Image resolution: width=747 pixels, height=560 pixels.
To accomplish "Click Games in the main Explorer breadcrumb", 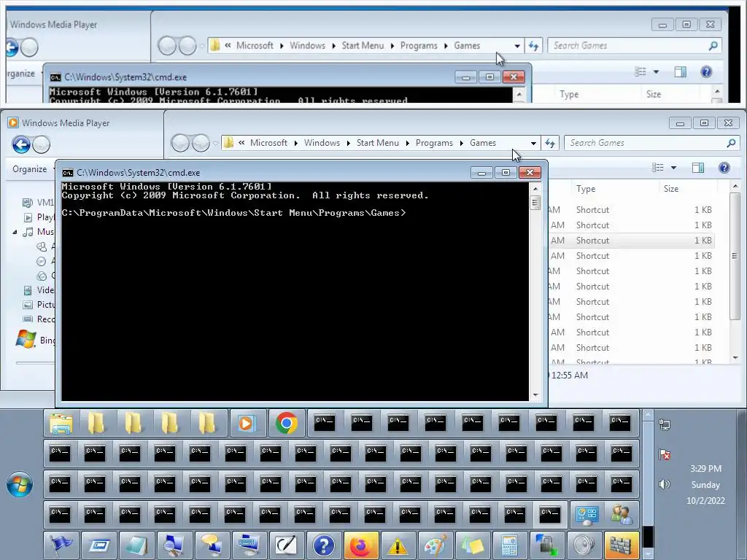I will (483, 143).
